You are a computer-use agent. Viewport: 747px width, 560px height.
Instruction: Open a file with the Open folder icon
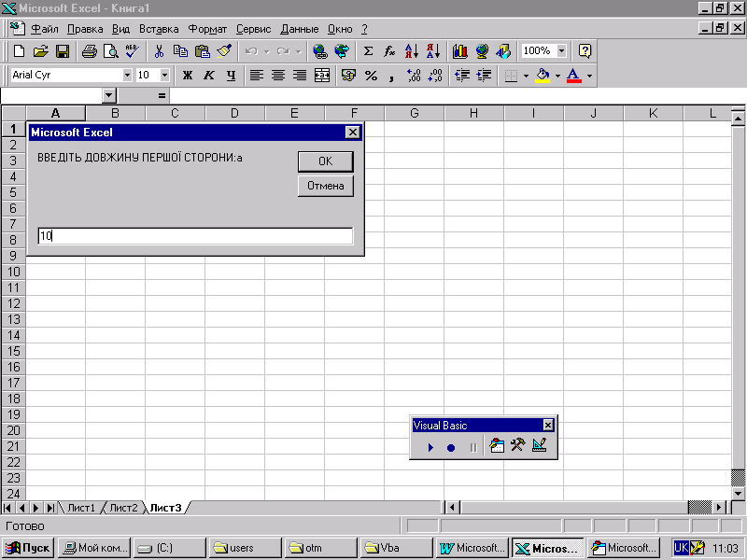[x=41, y=51]
